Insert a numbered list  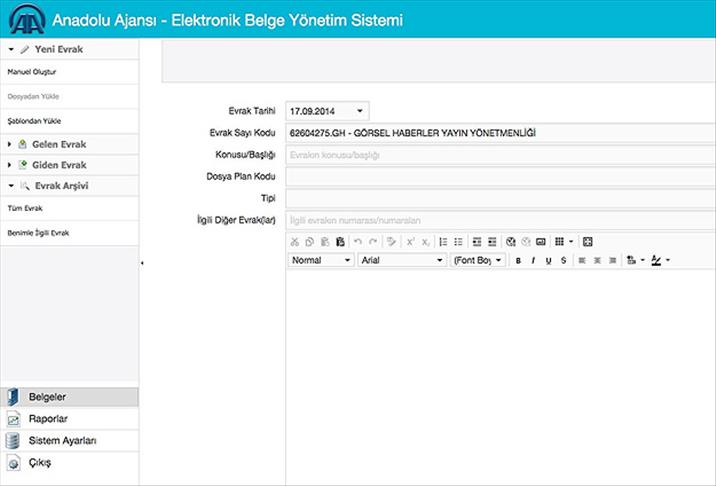point(443,242)
